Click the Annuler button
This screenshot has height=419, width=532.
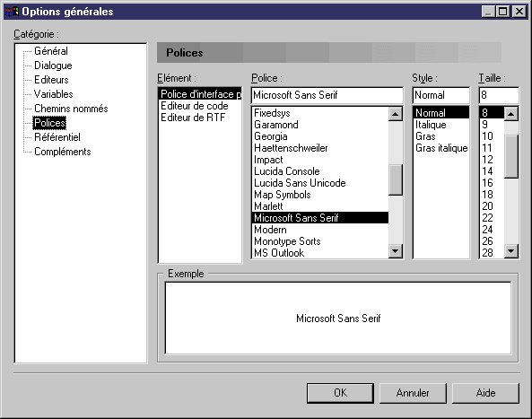click(x=413, y=393)
